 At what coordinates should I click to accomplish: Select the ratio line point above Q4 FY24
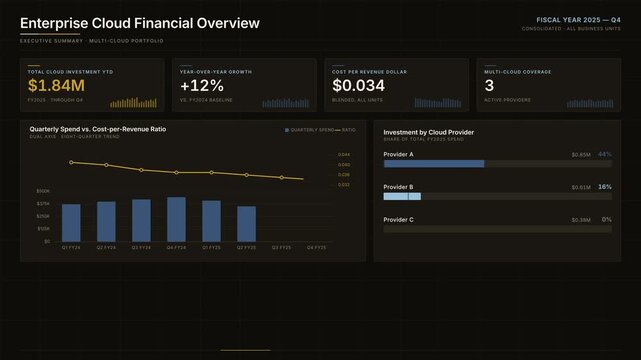tap(176, 172)
